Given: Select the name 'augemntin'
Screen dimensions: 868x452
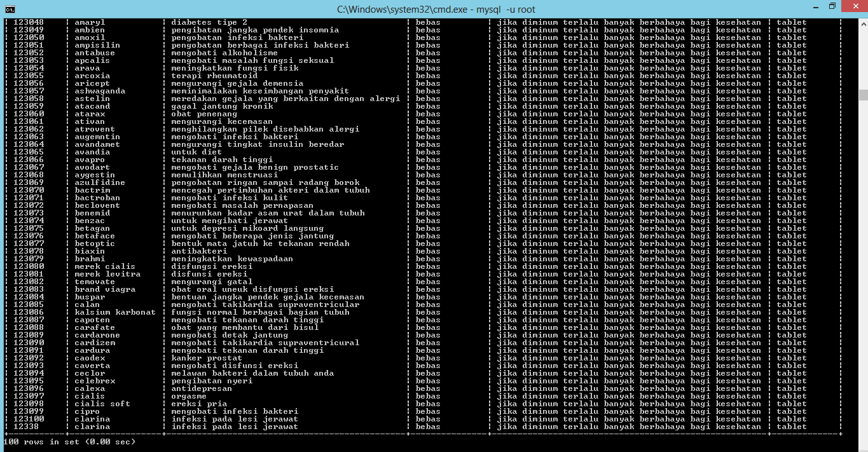Looking at the screenshot, I should [97, 137].
